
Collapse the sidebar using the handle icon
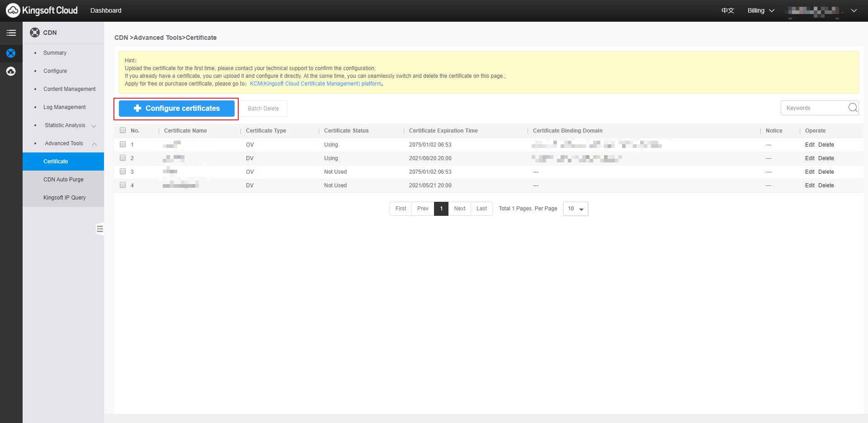pyautogui.click(x=100, y=229)
